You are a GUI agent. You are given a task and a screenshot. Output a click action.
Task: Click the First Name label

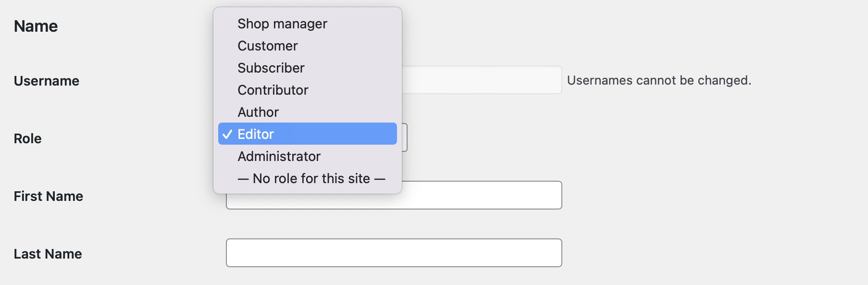point(49,196)
